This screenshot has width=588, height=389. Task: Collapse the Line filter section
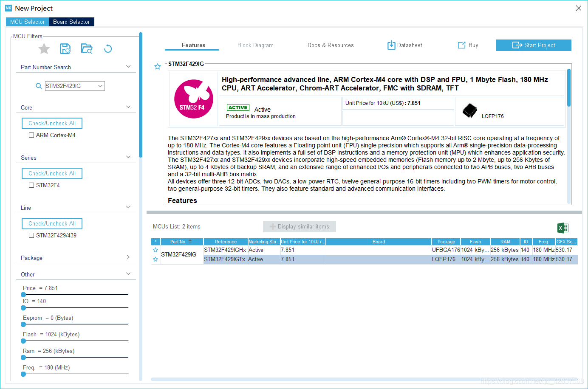[128, 207]
